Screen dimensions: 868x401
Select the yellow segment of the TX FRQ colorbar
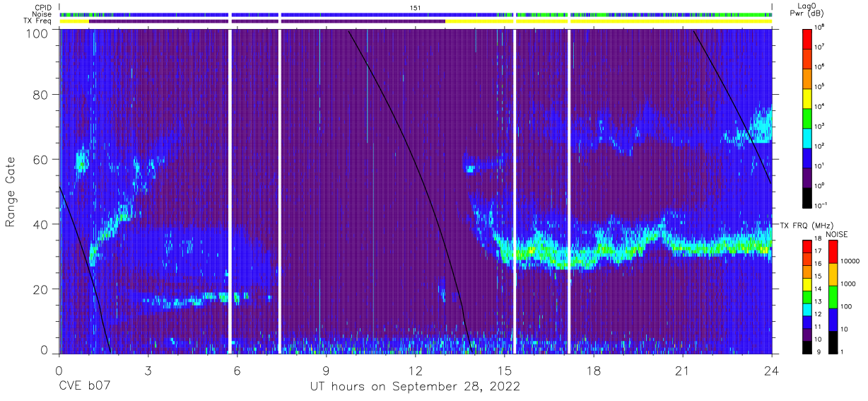tap(807, 283)
